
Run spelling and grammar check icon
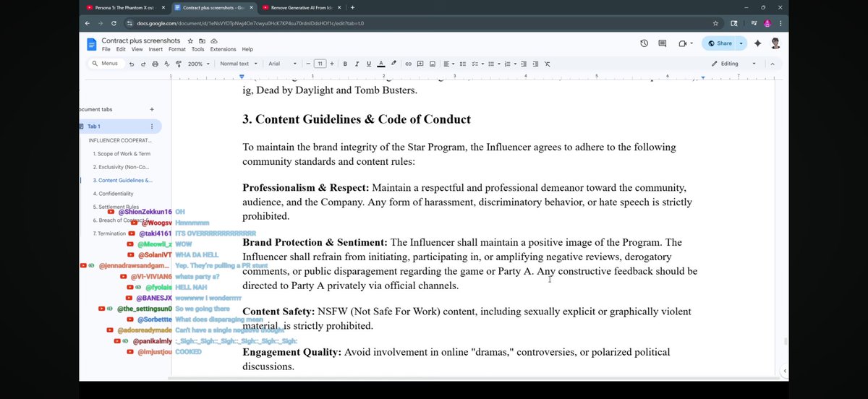(x=166, y=64)
